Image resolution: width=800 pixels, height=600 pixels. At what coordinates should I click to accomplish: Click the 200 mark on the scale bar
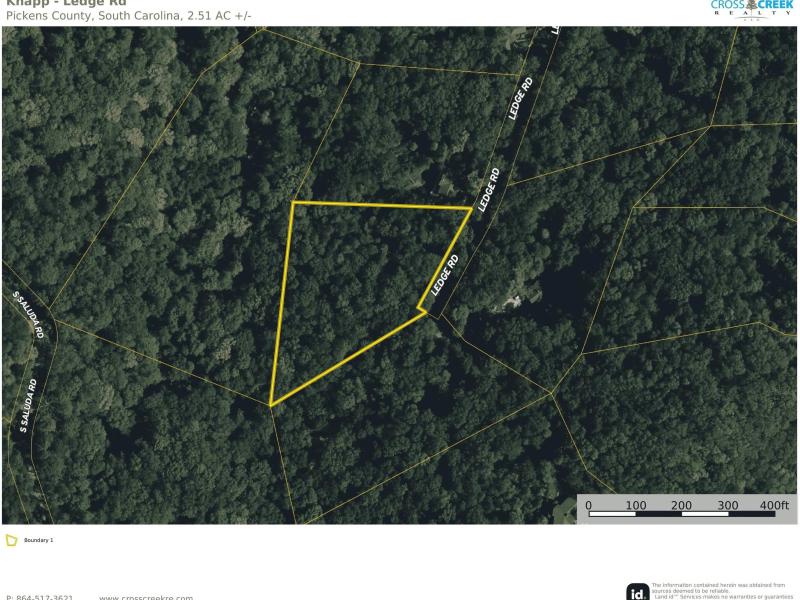681,505
